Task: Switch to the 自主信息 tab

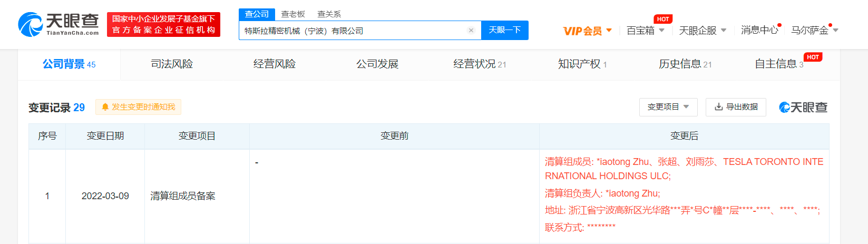Action: (779, 64)
